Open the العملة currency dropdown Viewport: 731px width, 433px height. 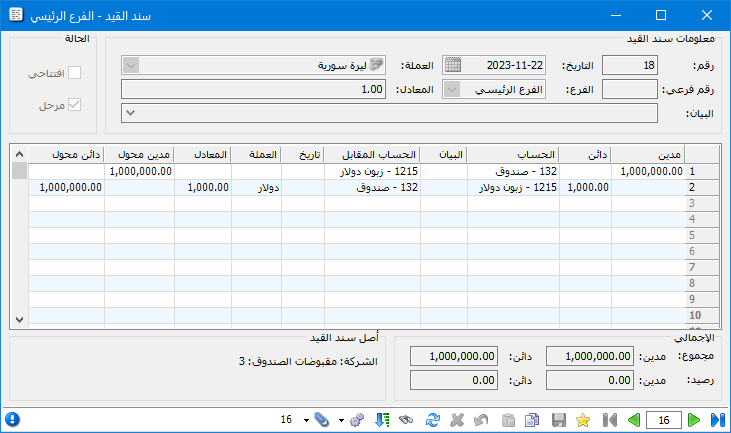[x=131, y=65]
